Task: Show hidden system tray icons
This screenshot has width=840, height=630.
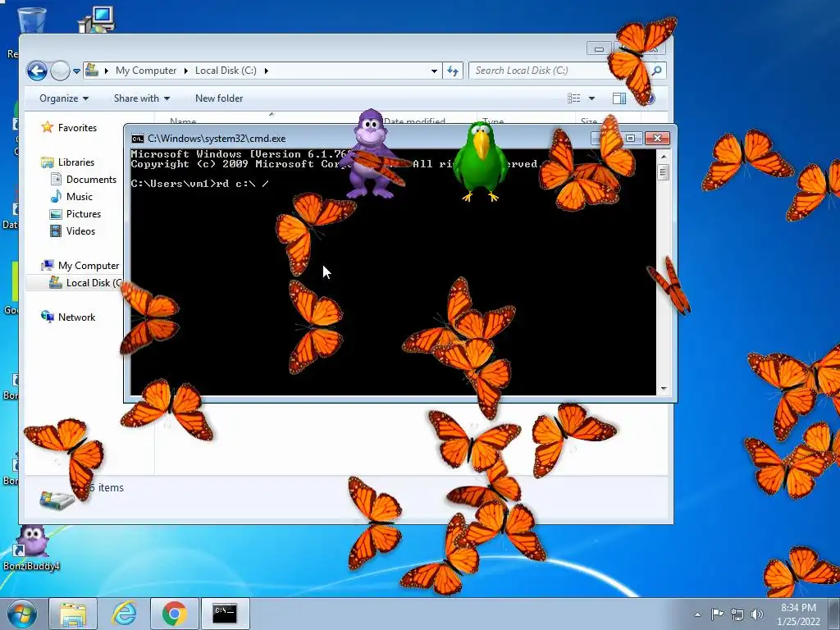Action: click(697, 614)
